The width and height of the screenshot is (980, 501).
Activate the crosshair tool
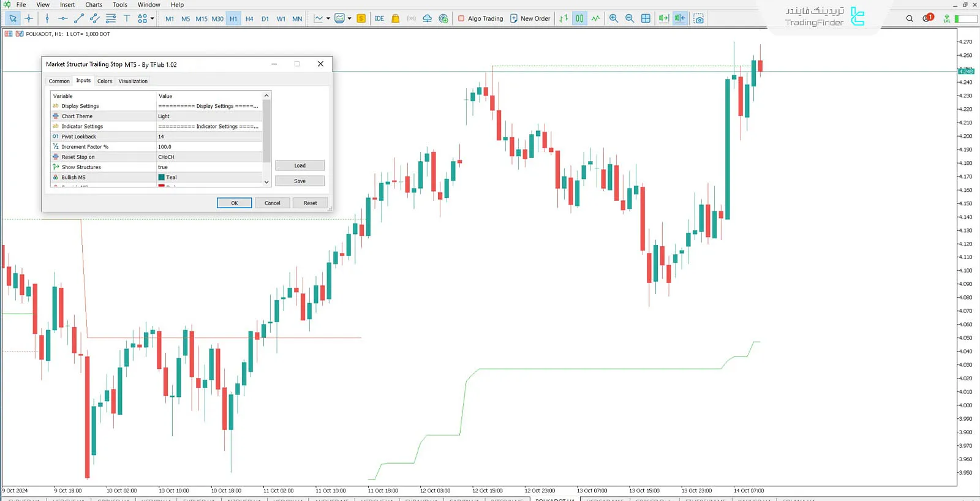[29, 18]
